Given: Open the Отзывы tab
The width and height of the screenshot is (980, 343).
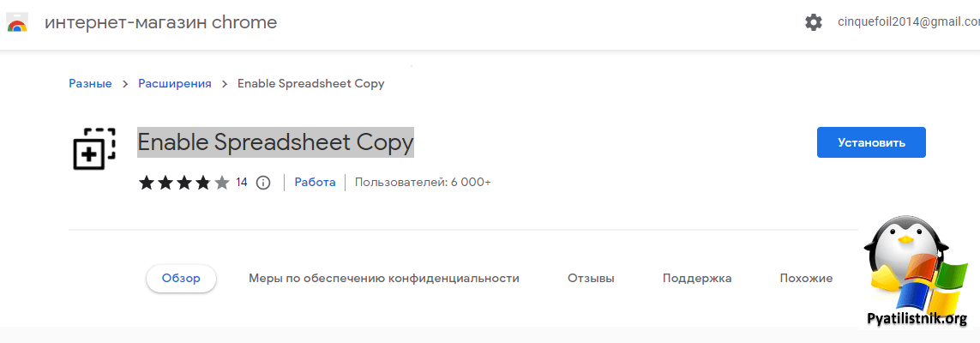Looking at the screenshot, I should (x=591, y=278).
